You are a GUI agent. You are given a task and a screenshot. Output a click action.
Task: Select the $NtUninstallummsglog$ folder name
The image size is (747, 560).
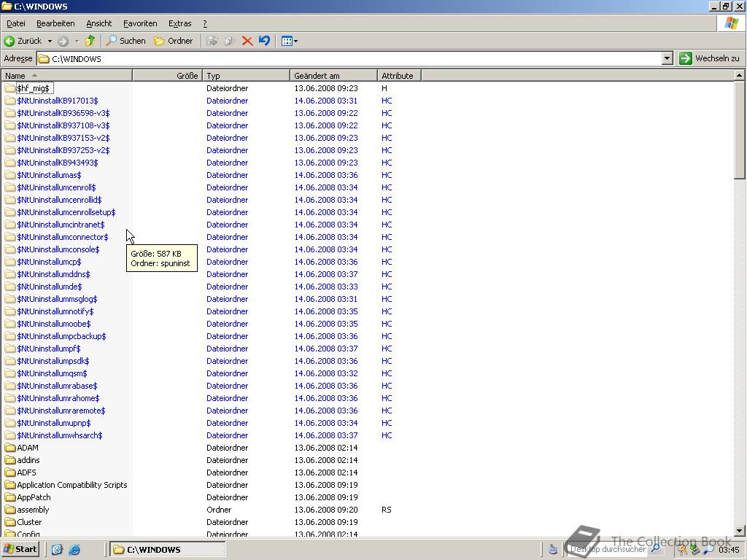57,298
